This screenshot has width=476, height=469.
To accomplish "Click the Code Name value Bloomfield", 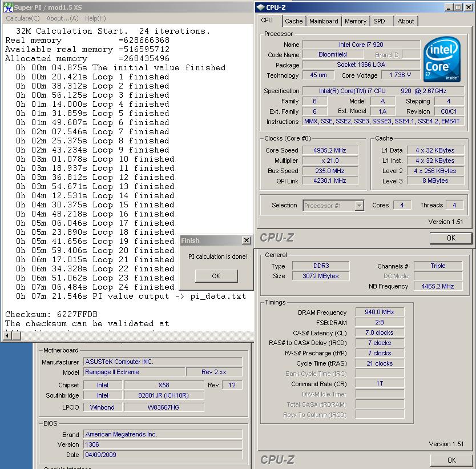I will click(333, 54).
